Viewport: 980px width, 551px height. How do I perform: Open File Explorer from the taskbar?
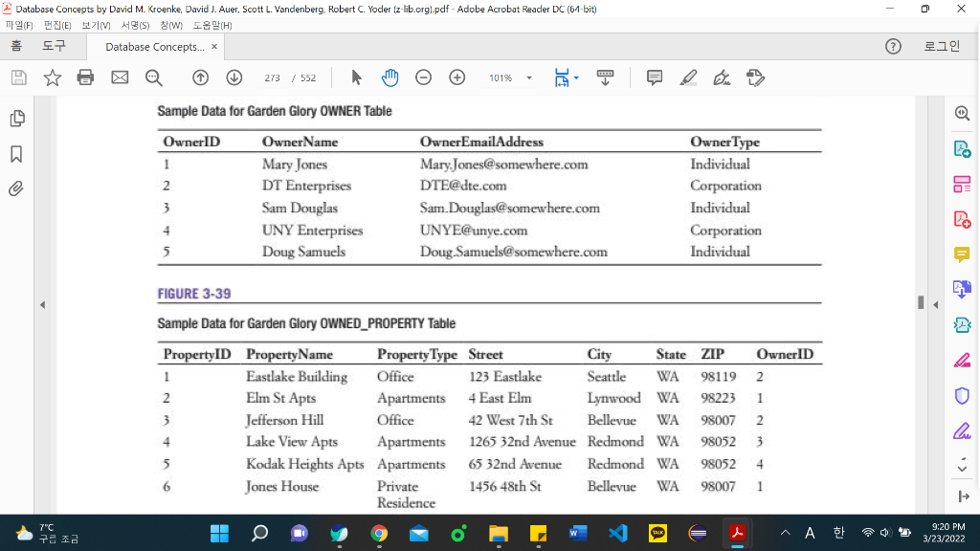pos(499,534)
